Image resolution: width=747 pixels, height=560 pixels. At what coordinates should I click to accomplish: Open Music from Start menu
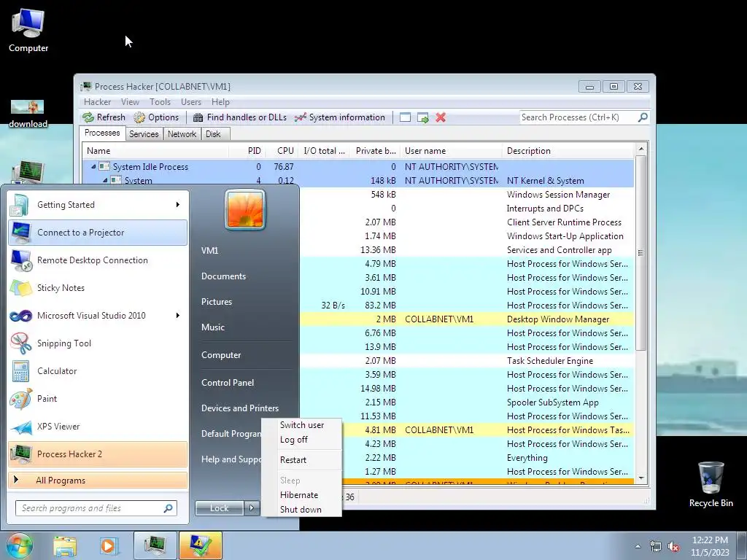click(213, 327)
